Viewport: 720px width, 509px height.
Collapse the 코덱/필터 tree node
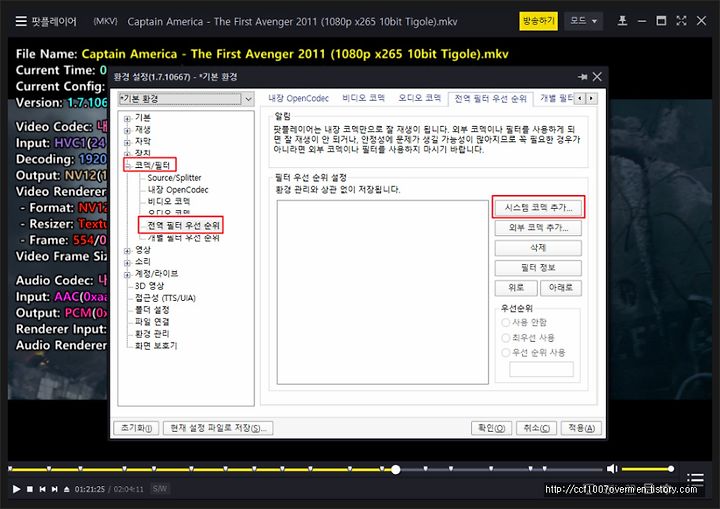tap(128, 165)
